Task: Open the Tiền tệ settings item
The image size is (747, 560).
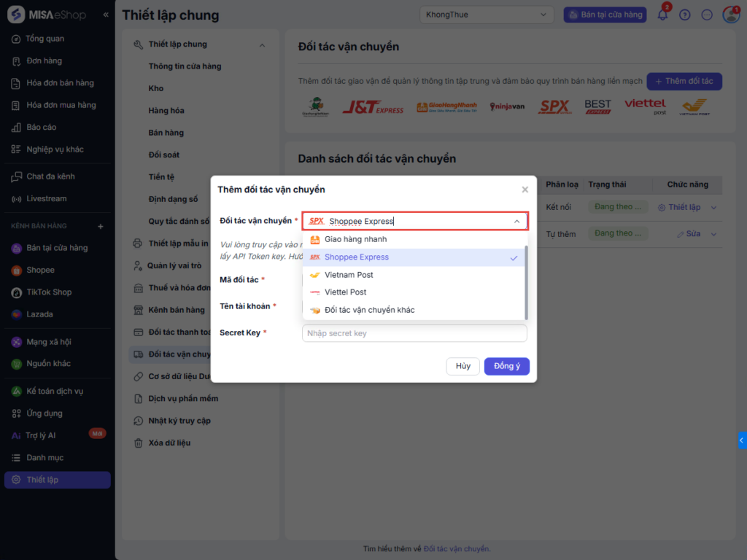Action: [x=161, y=176]
